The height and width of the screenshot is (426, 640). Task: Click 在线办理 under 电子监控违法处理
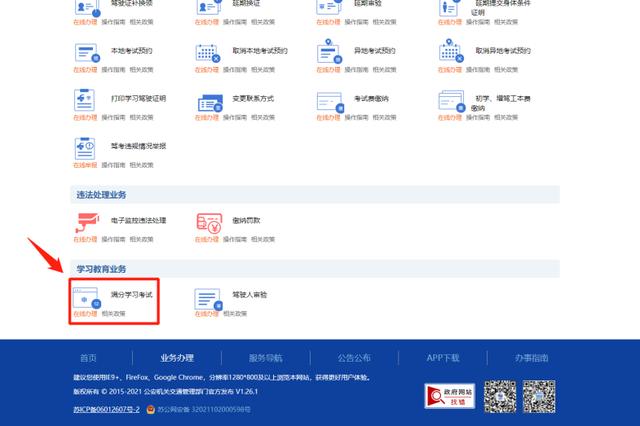[x=85, y=240]
